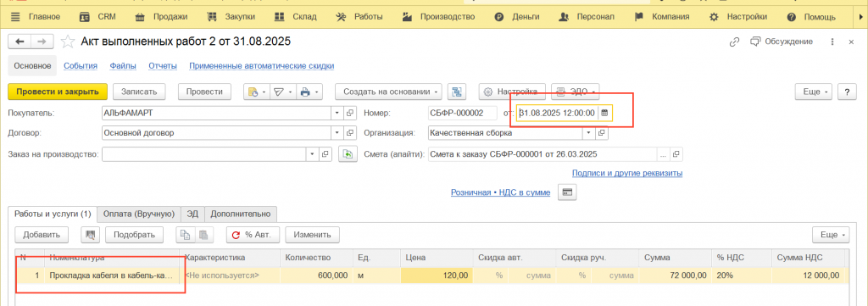Add document to favorites with the star
This screenshot has height=306, width=868.
(67, 42)
